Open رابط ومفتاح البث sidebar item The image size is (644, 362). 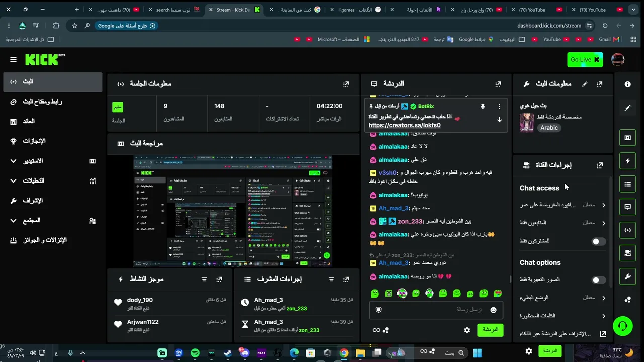52,102
